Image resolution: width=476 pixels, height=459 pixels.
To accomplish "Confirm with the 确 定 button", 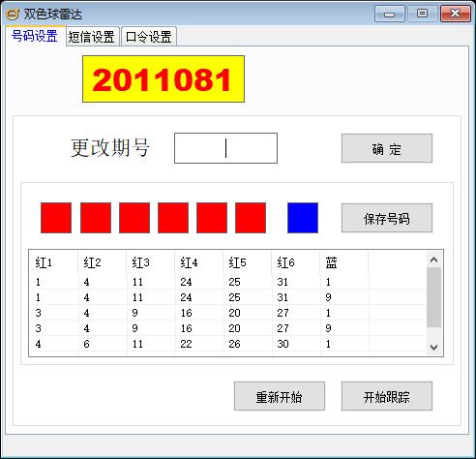I will pos(387,148).
